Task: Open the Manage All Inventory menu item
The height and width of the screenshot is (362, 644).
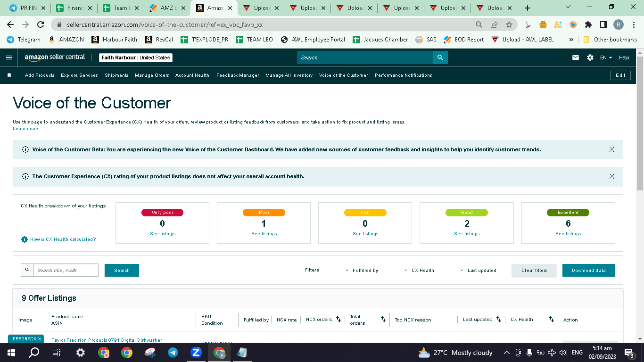Action: [289, 75]
